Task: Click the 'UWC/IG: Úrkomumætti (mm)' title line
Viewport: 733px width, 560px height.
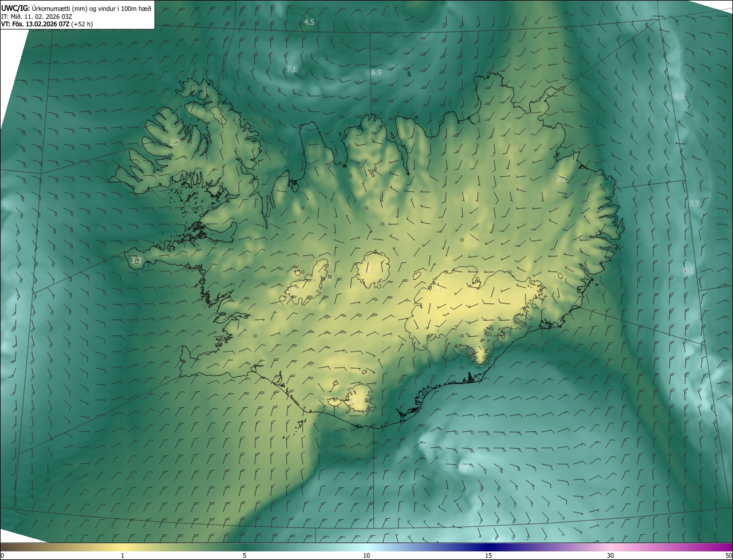Action: pos(76,7)
